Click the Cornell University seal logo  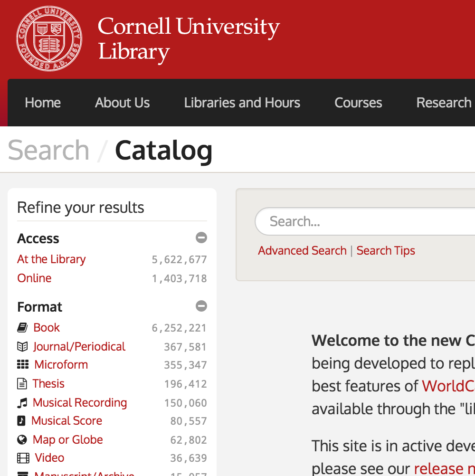49,38
